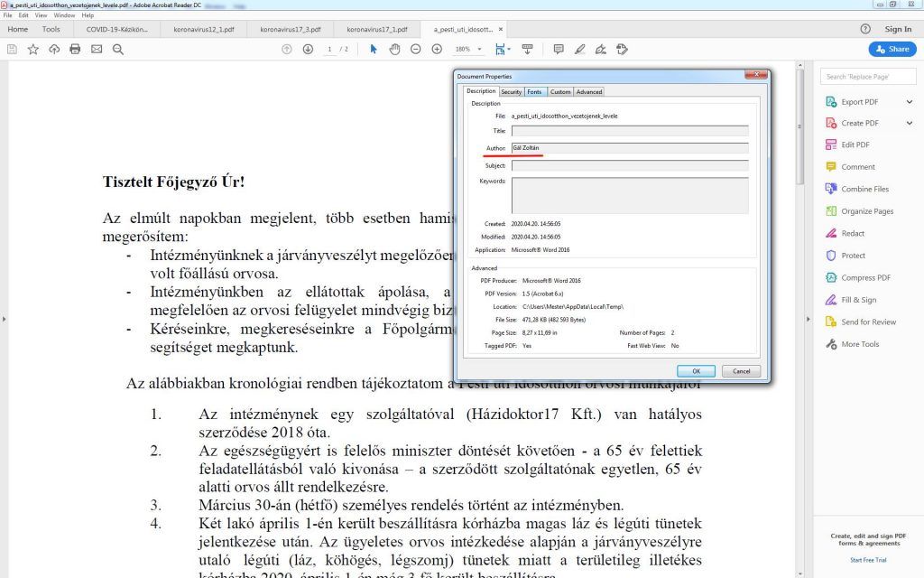The width and height of the screenshot is (924, 578).
Task: Zoom out with the minus icon
Action: 415,50
